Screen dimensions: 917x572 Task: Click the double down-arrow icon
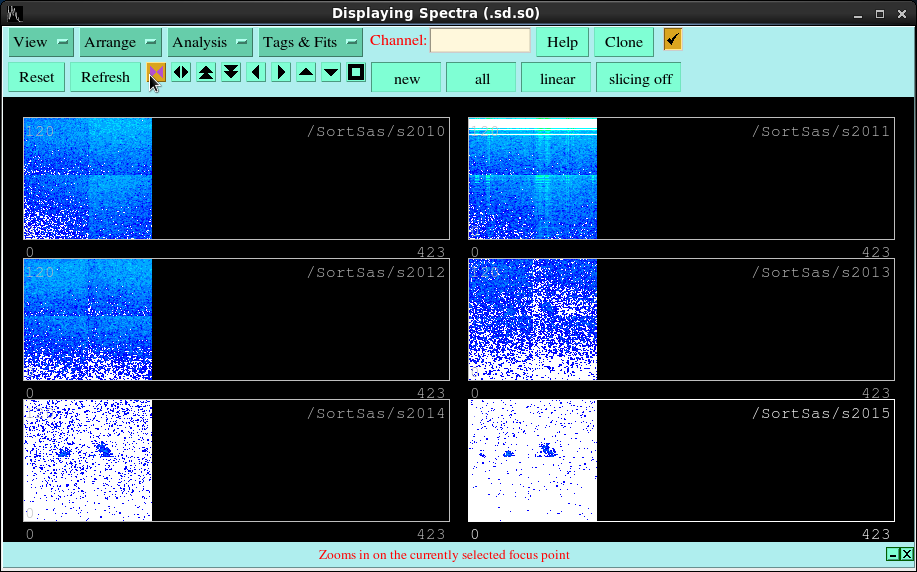231,73
